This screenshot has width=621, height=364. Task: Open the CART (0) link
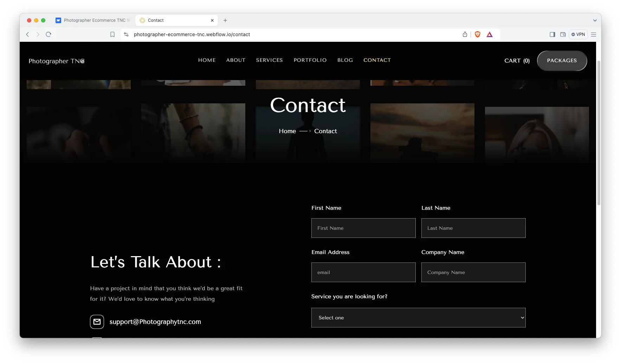[x=517, y=61]
